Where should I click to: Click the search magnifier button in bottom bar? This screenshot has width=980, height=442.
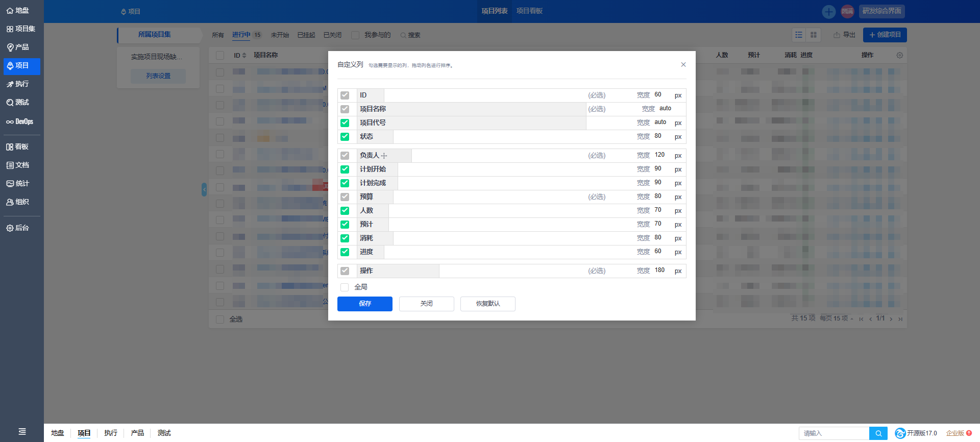[878, 433]
